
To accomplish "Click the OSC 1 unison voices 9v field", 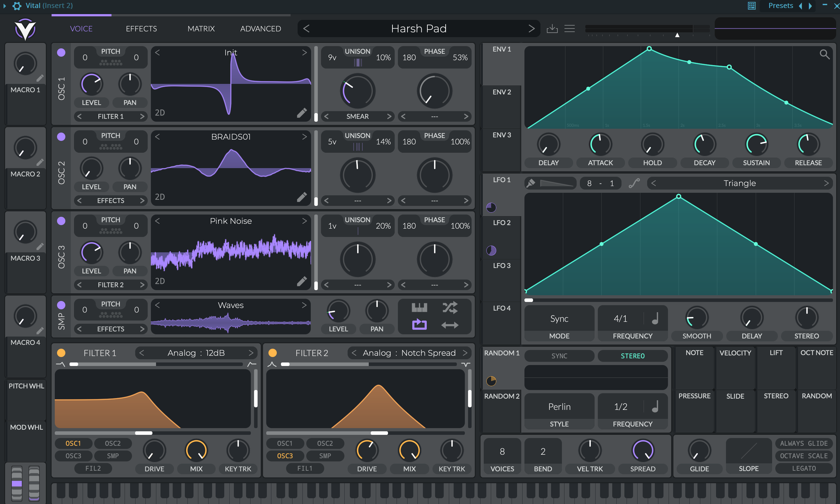I will coord(332,57).
